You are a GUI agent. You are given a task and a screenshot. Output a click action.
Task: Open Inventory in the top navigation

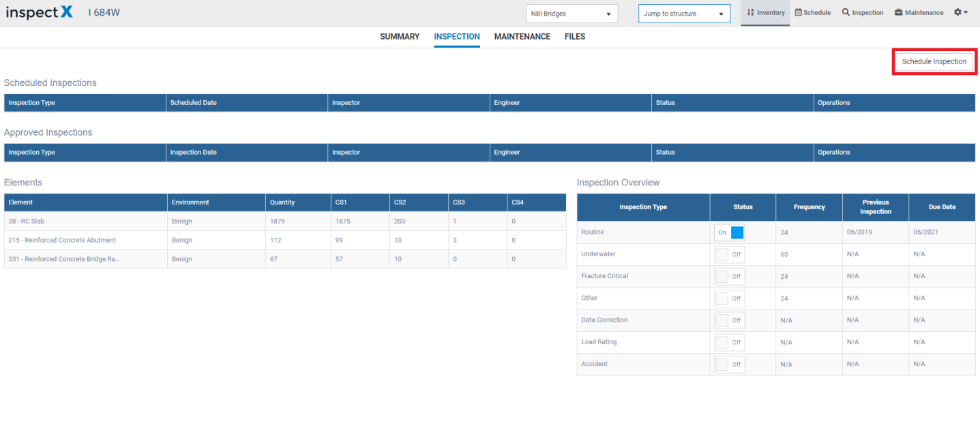[x=766, y=12]
